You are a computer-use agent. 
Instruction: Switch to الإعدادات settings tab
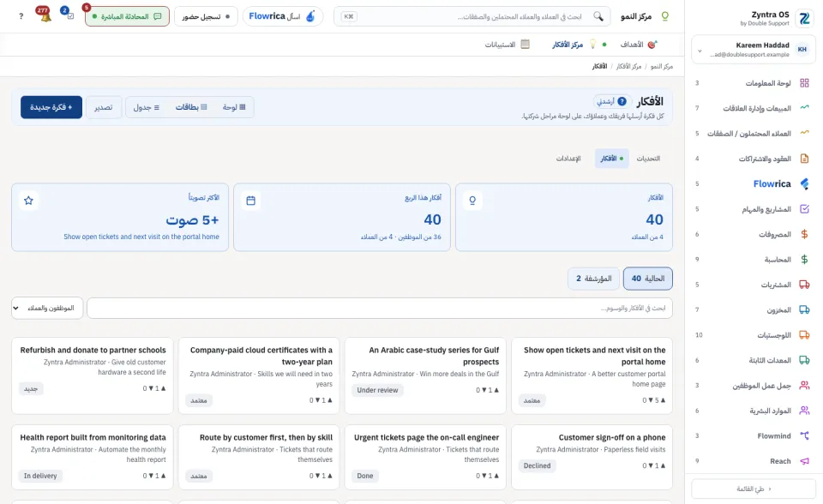pos(568,158)
